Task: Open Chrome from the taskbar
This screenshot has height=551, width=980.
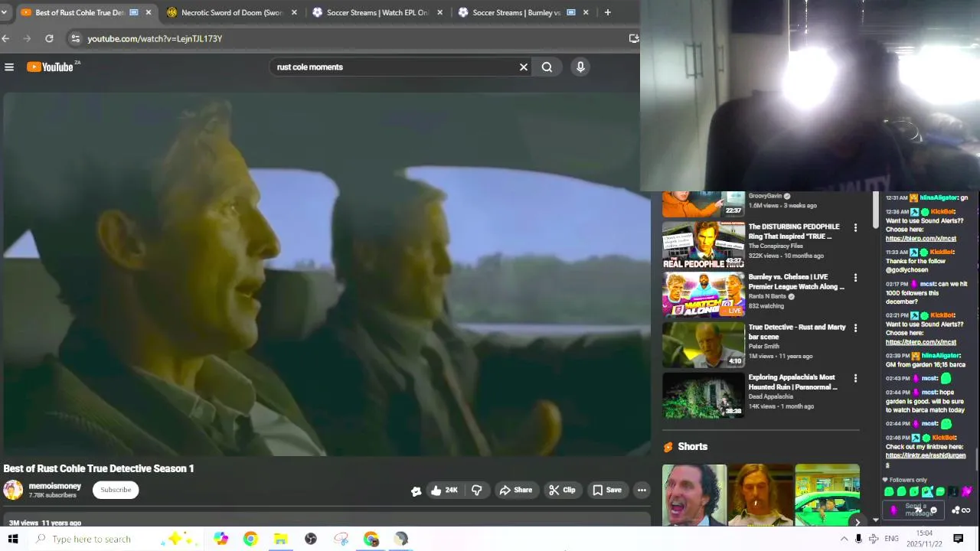Action: pos(250,539)
